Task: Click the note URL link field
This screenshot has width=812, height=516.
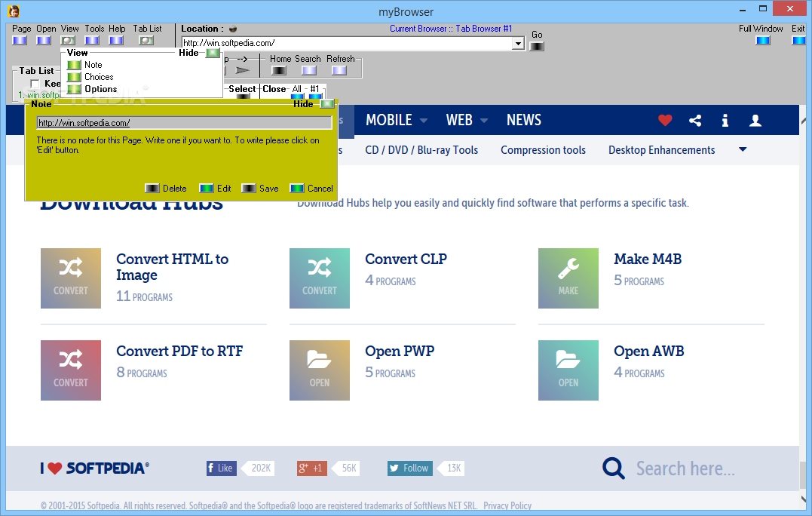Action: click(185, 123)
